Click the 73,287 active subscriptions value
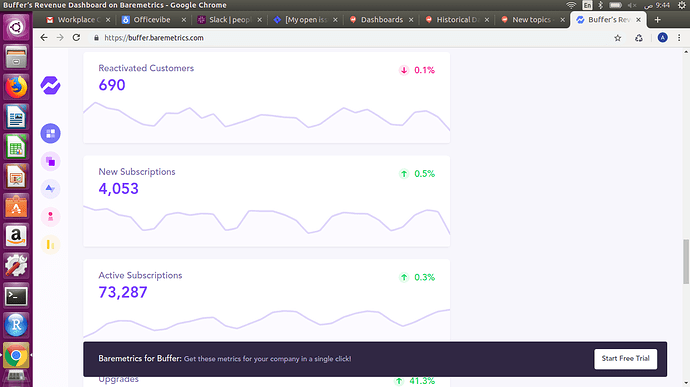 tap(123, 292)
